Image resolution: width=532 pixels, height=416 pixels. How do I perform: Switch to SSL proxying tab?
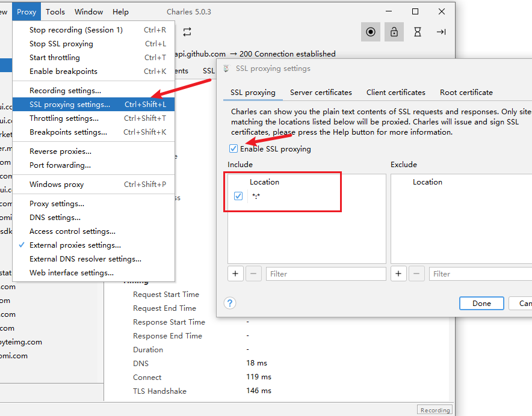point(253,93)
